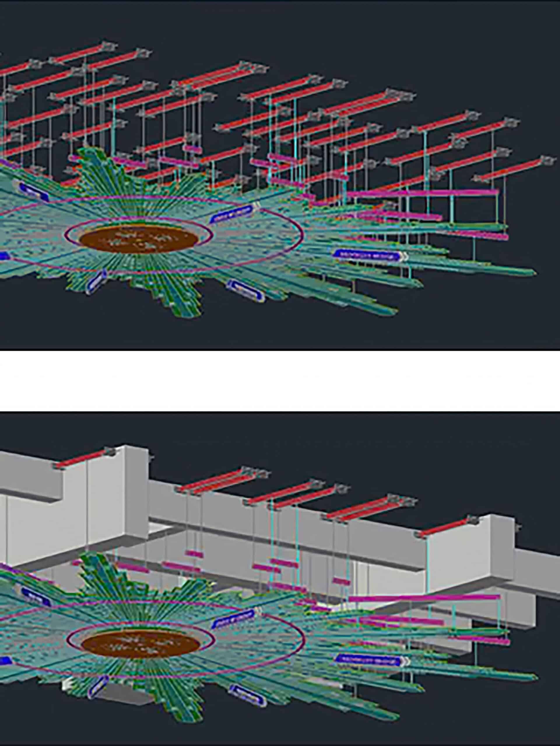Pick the blue label right of the top disc

tap(231, 214)
